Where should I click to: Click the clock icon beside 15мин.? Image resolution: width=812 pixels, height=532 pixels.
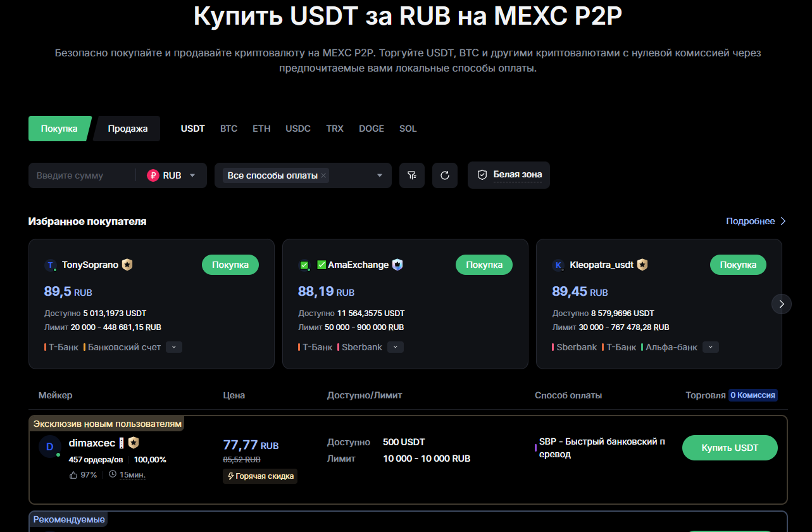pos(113,474)
